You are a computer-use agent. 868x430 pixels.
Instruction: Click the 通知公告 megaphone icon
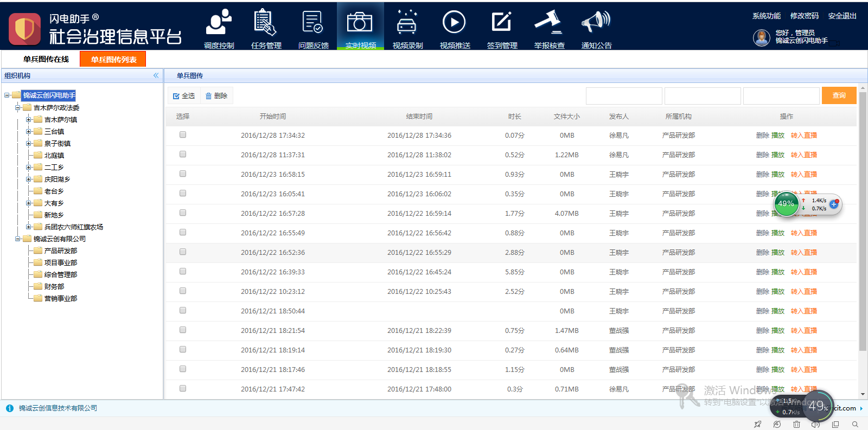click(596, 23)
